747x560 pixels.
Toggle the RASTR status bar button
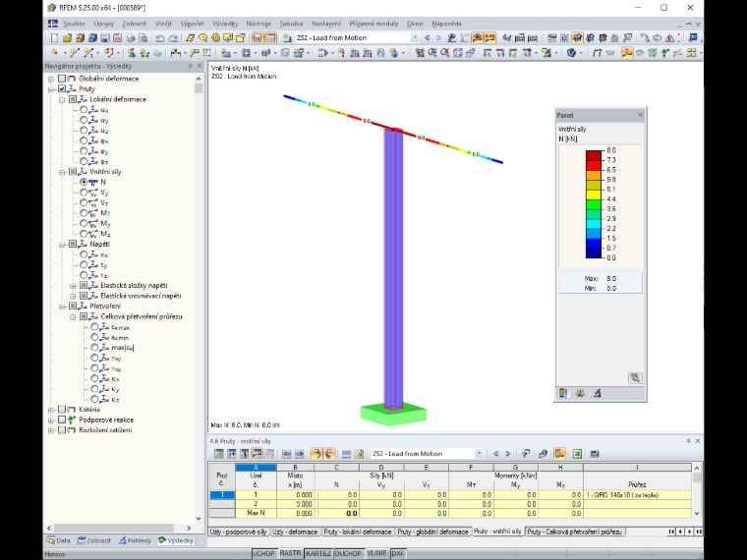coord(290,553)
